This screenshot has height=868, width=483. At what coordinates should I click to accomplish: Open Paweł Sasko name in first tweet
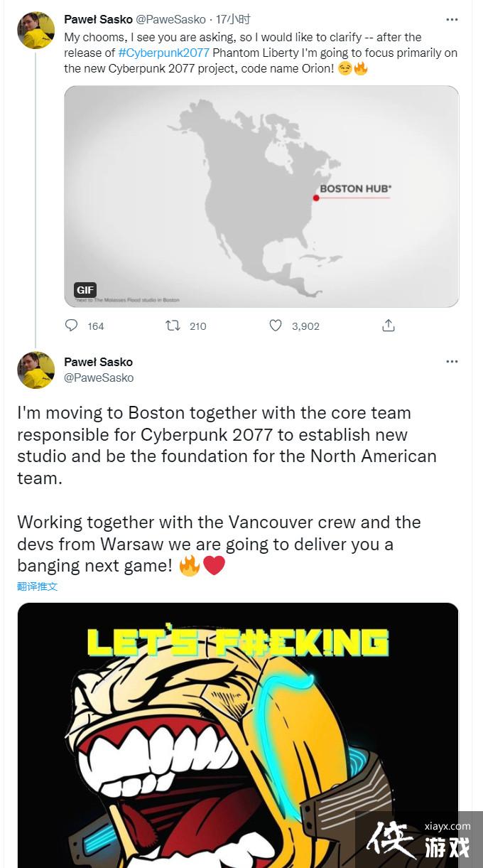[98, 19]
